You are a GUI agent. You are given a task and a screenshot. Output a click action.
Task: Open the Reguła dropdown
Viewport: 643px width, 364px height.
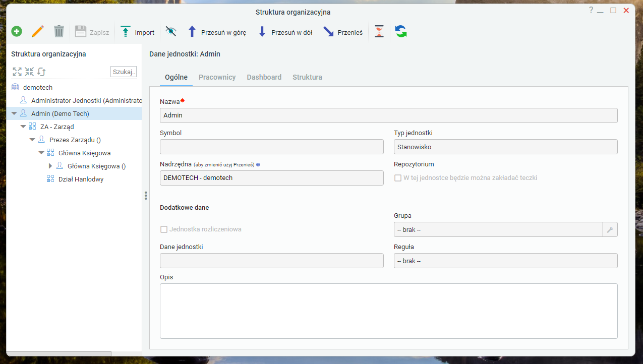(x=505, y=261)
